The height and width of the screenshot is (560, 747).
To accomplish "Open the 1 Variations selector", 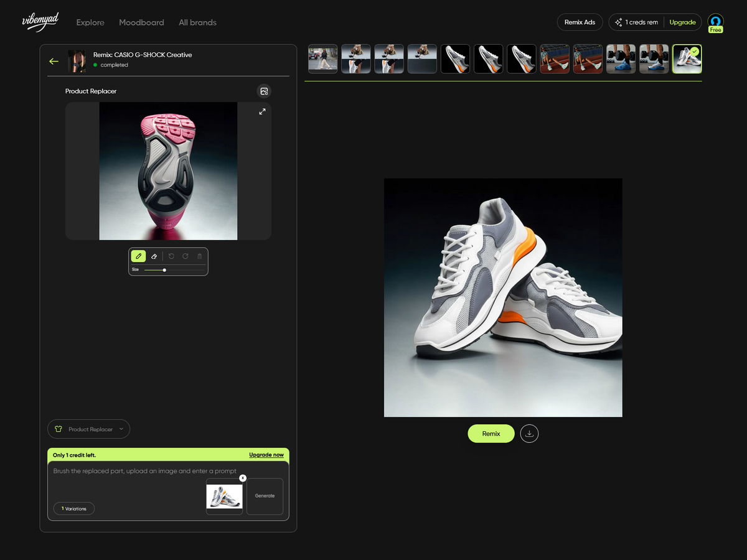I will (x=73, y=508).
